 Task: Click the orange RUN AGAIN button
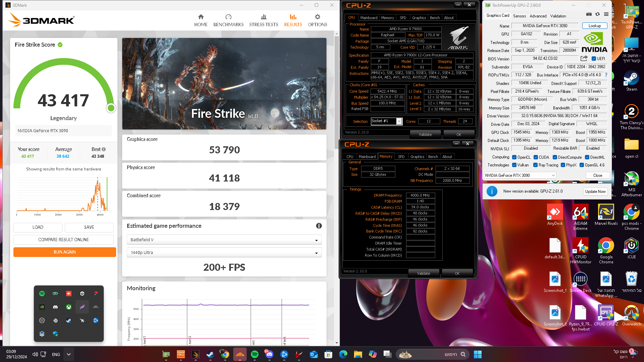tap(65, 252)
